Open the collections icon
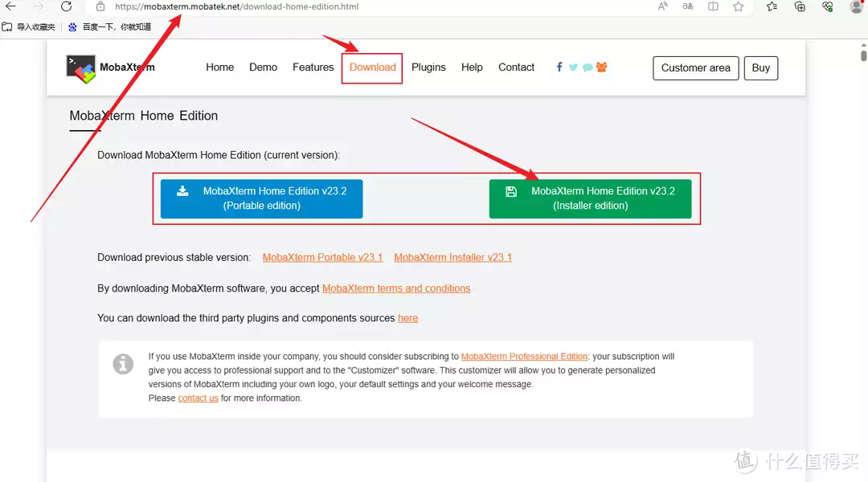 click(x=800, y=6)
